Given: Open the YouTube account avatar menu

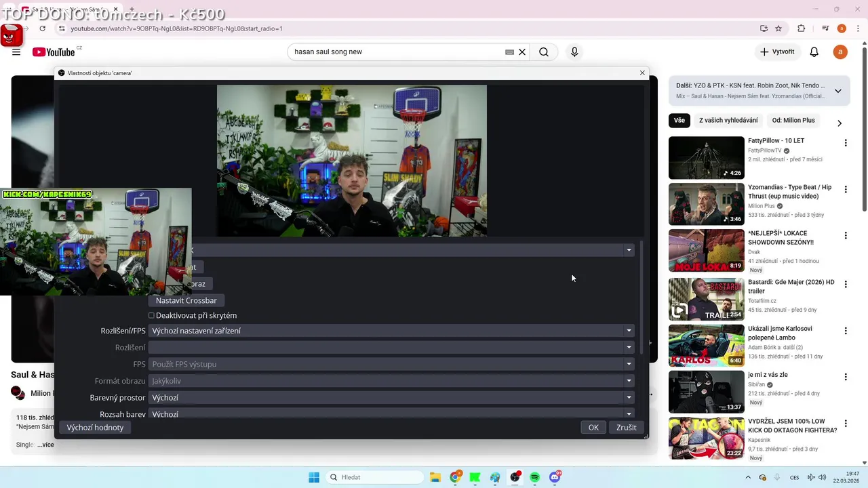Looking at the screenshot, I should click(840, 52).
